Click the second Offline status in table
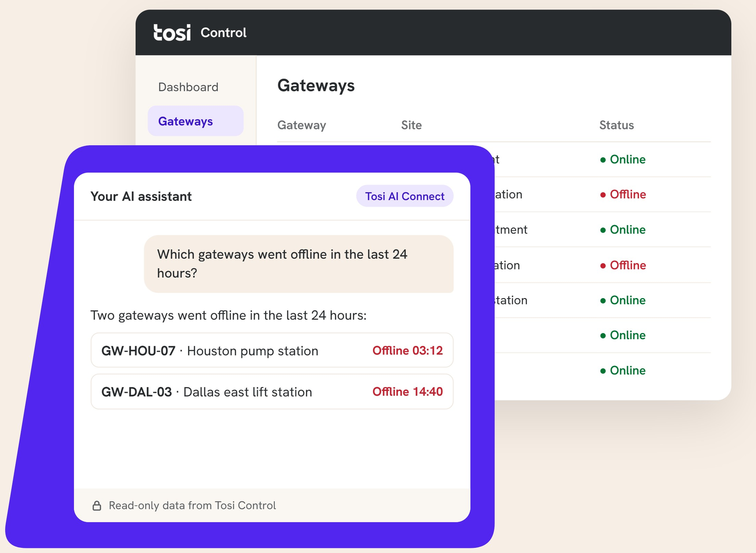The image size is (756, 553). (622, 265)
